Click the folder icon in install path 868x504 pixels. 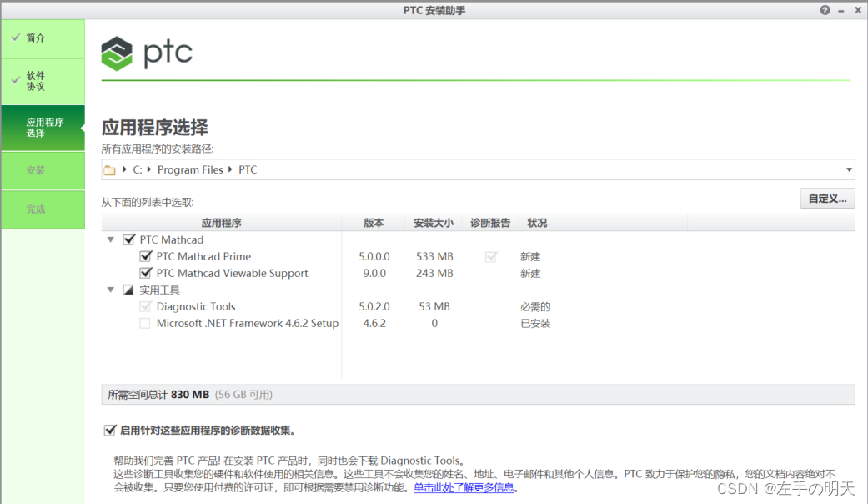109,170
